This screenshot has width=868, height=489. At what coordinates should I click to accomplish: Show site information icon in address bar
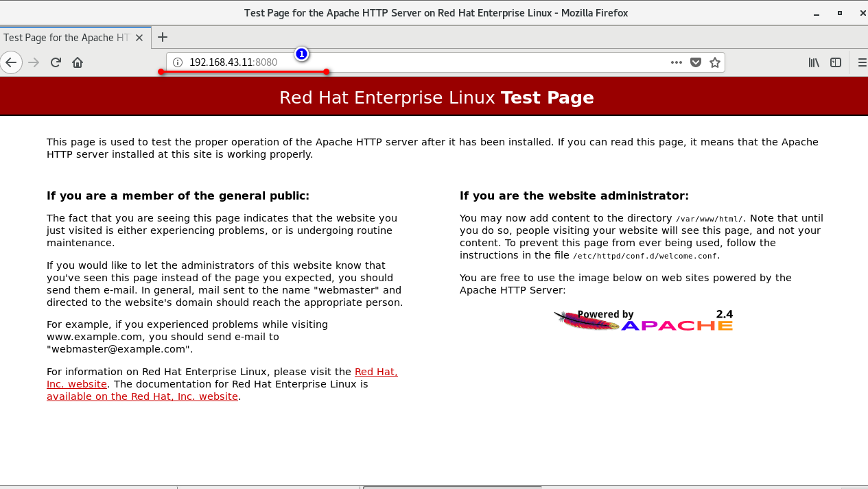click(x=178, y=62)
